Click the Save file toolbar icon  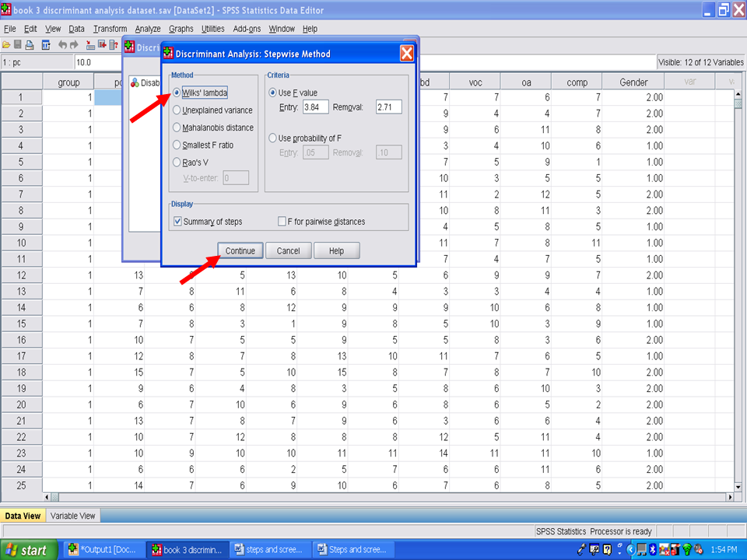click(x=18, y=45)
